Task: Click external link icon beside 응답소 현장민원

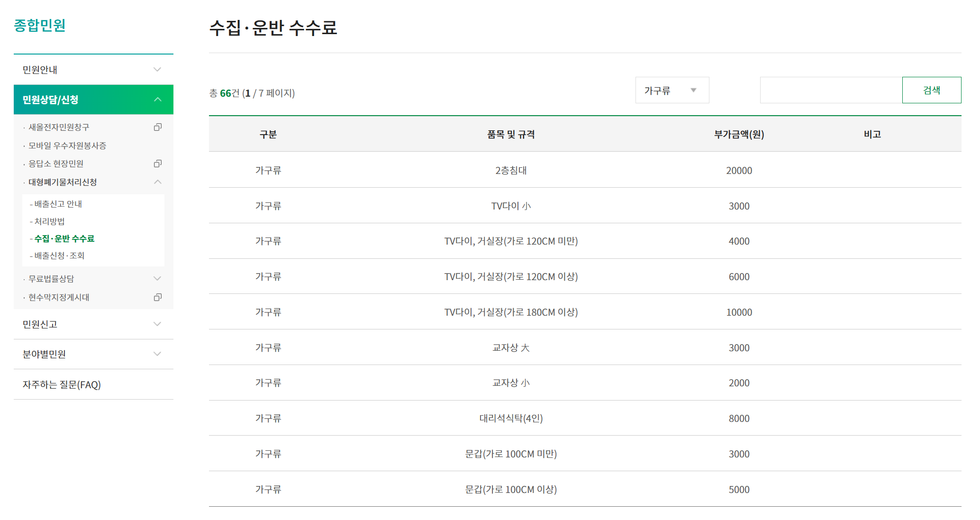Action: (x=158, y=164)
